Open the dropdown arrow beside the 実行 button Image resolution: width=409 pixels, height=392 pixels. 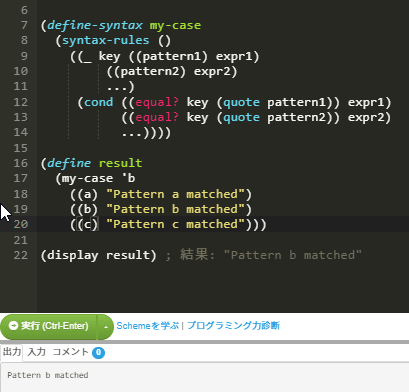[x=105, y=327]
